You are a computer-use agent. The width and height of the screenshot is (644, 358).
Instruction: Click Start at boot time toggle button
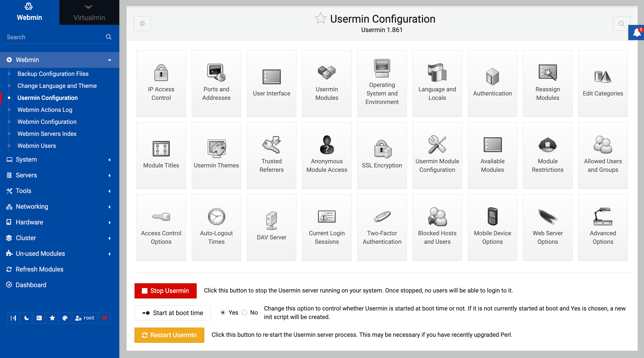[x=173, y=313]
